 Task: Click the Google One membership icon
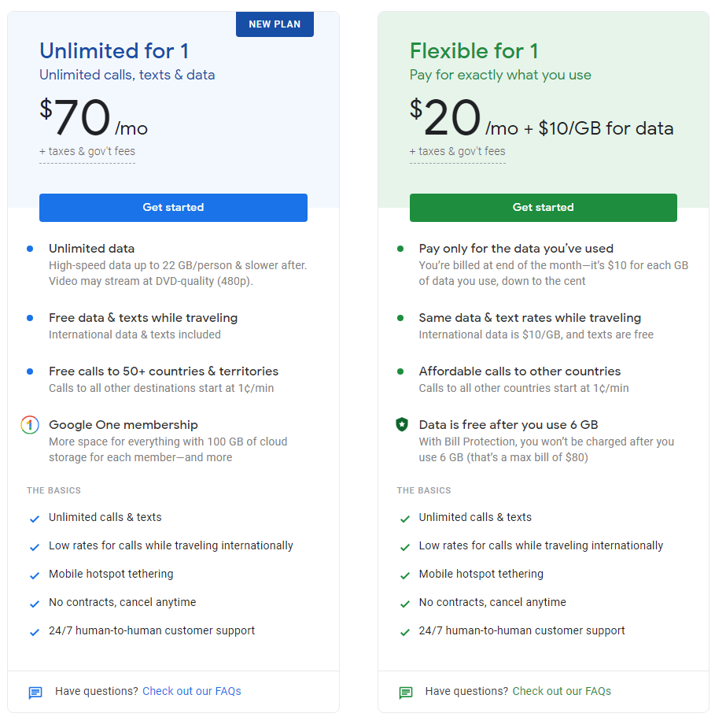(x=29, y=426)
